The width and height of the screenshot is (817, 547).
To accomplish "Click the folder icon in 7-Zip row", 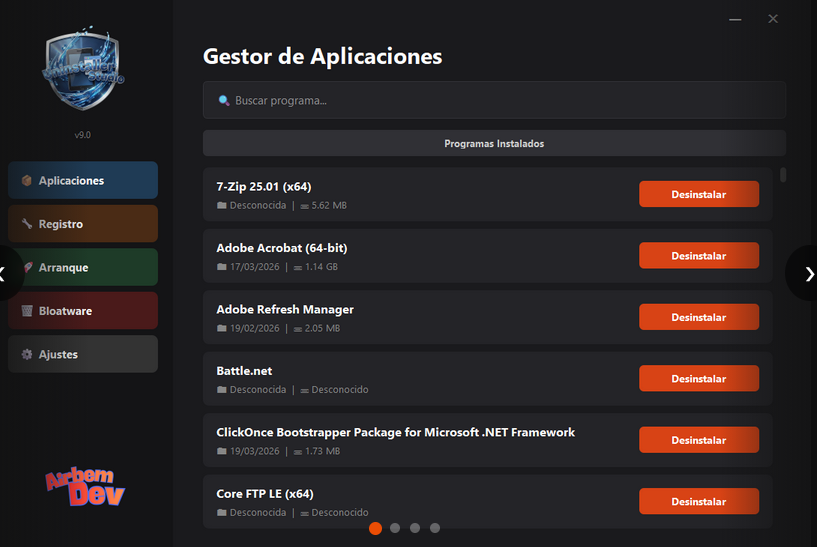I will (222, 205).
